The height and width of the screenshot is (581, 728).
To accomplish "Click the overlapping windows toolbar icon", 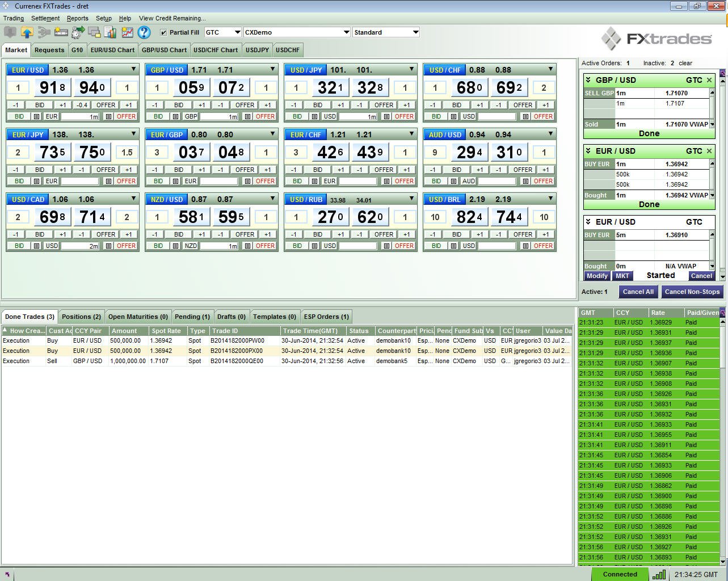I will [94, 32].
